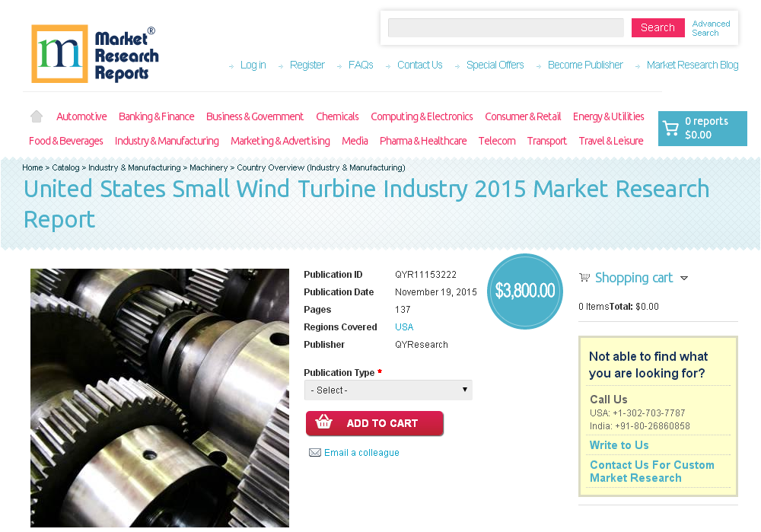The width and height of the screenshot is (761, 532).
Task: Visit Market Research Blog
Action: click(x=693, y=65)
